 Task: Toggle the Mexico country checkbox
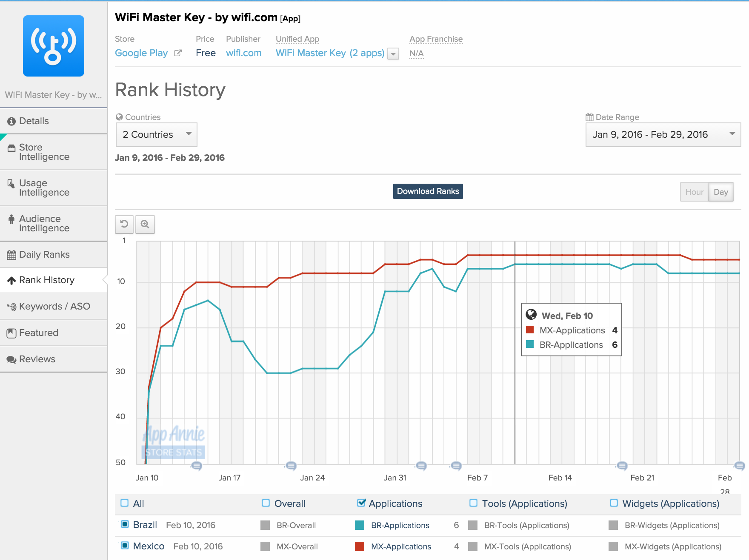[x=125, y=546]
